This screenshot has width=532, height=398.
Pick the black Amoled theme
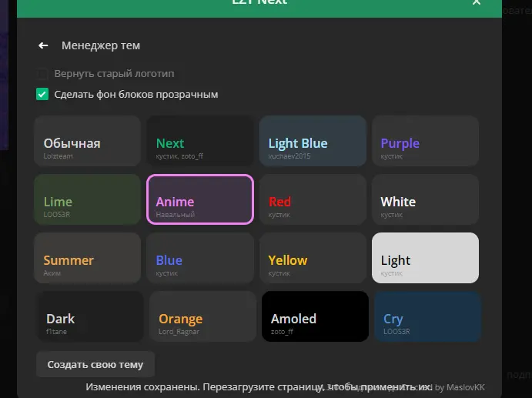315,316
